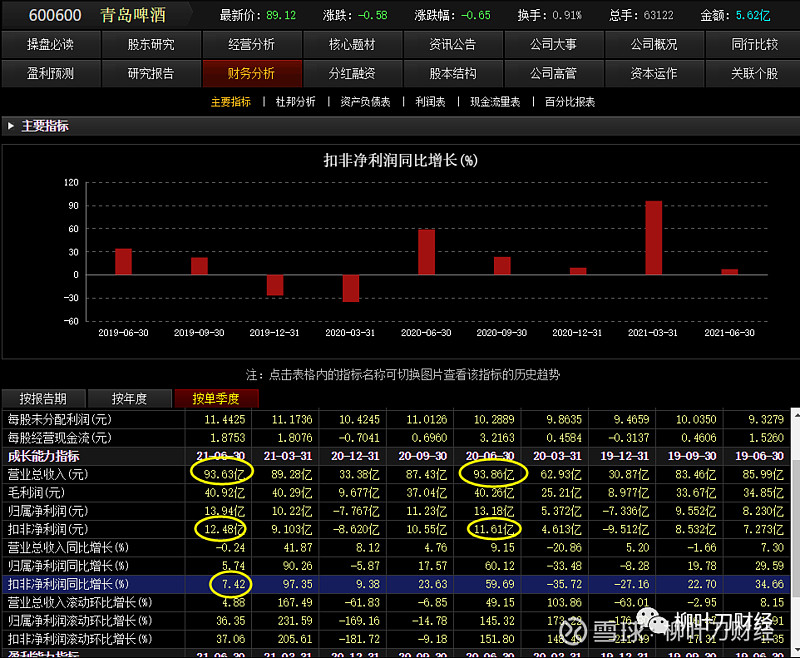
Task: Switch table to 按年度 view
Action: pos(130,398)
